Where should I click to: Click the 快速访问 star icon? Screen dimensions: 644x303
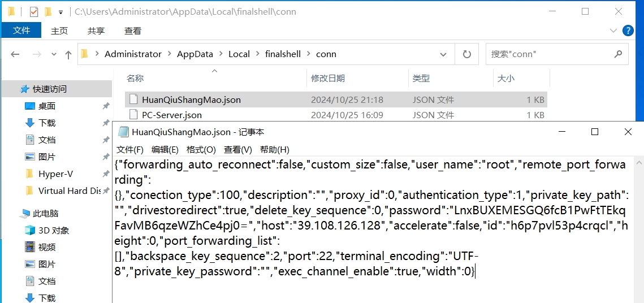[x=25, y=89]
